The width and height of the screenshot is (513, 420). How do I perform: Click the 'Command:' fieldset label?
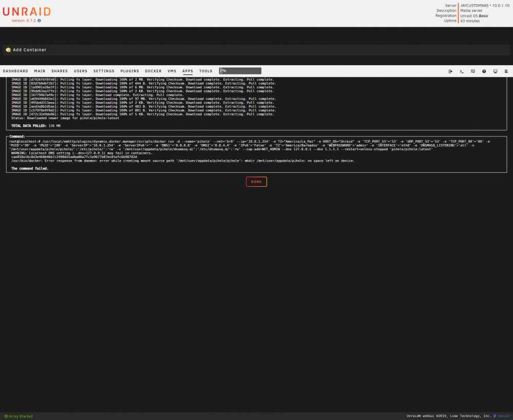click(x=17, y=136)
